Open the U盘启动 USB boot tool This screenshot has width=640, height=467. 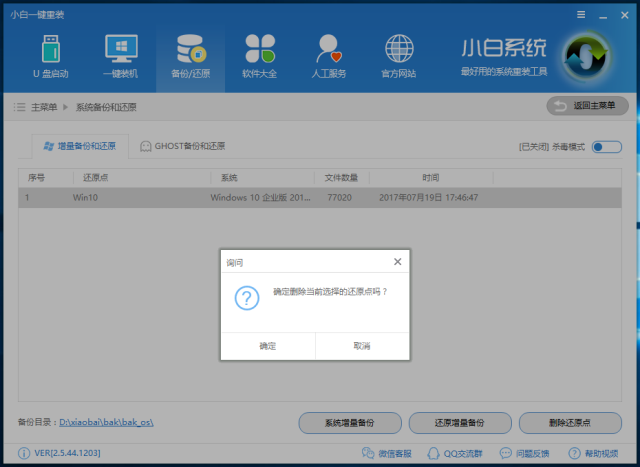(x=51, y=56)
